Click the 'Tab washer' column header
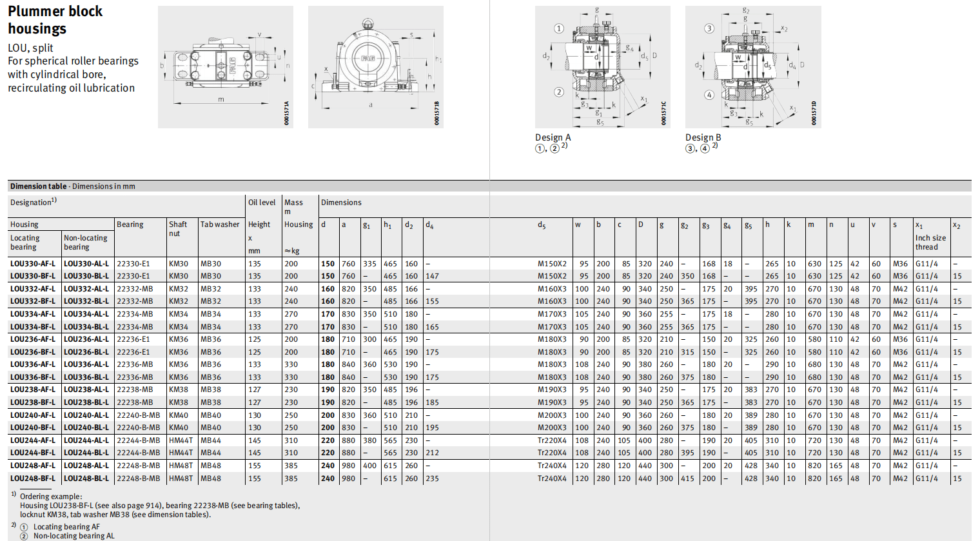This screenshot has height=541, width=980. point(219,224)
